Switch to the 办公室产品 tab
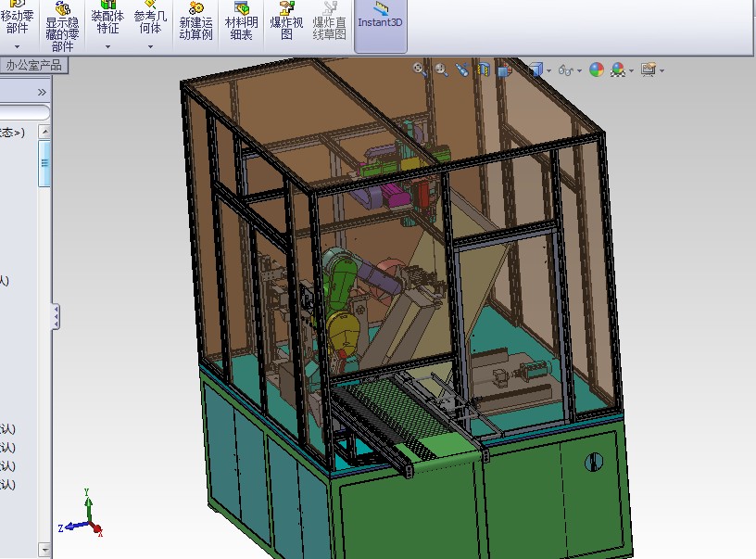This screenshot has height=559, width=756. (33, 65)
